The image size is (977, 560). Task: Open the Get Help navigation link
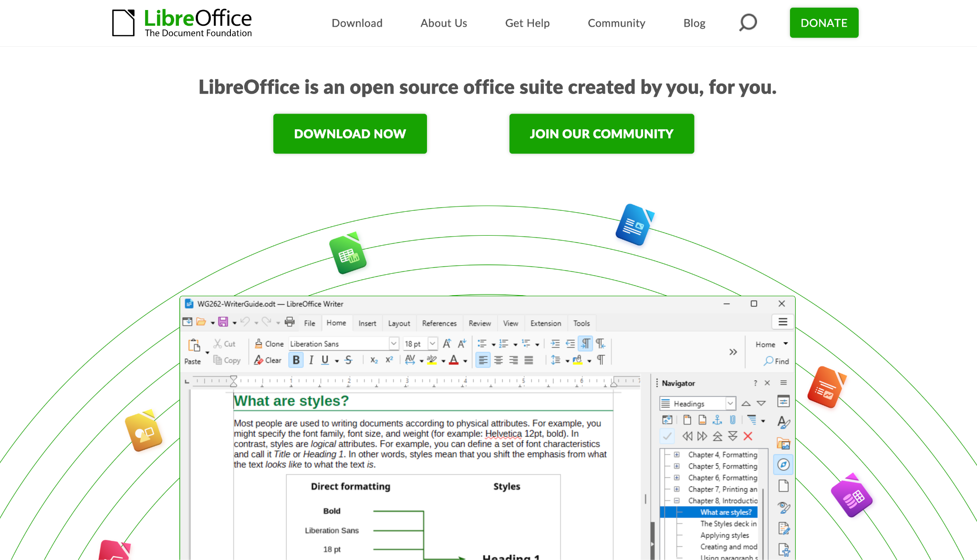pyautogui.click(x=527, y=23)
